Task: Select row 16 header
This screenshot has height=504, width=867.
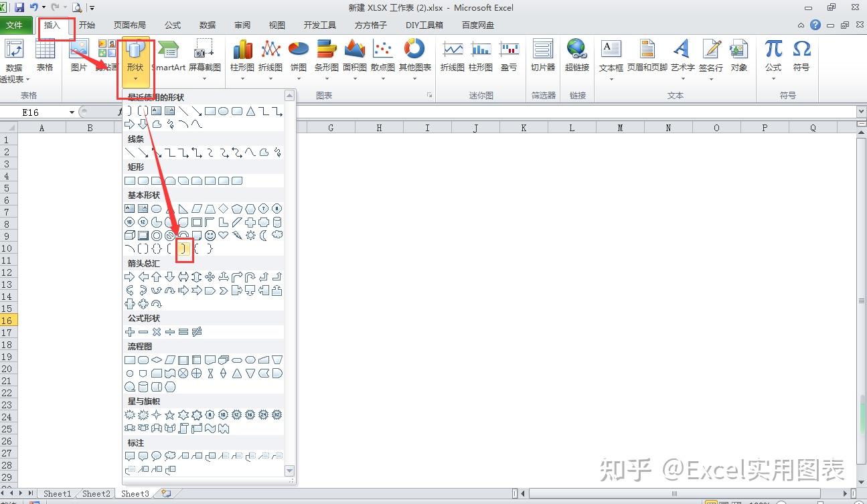Action: click(7, 321)
